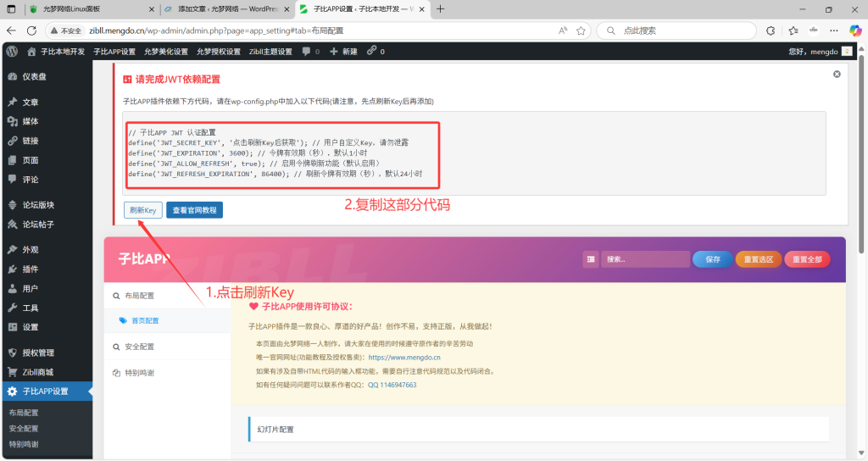The image size is (868, 461).
Task: Click the link icon in admin bar
Action: 376,52
